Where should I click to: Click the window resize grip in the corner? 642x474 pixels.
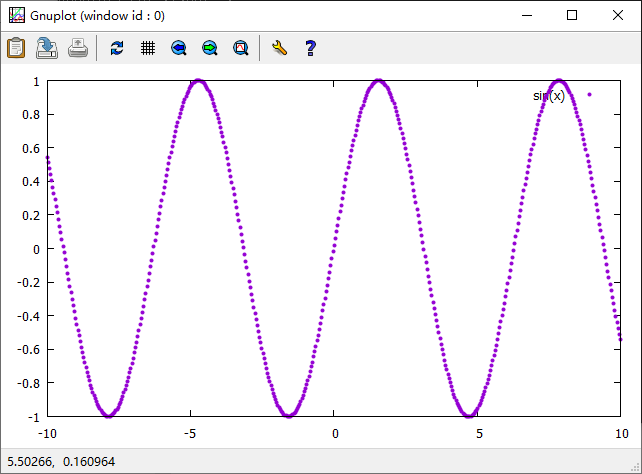tap(636, 467)
